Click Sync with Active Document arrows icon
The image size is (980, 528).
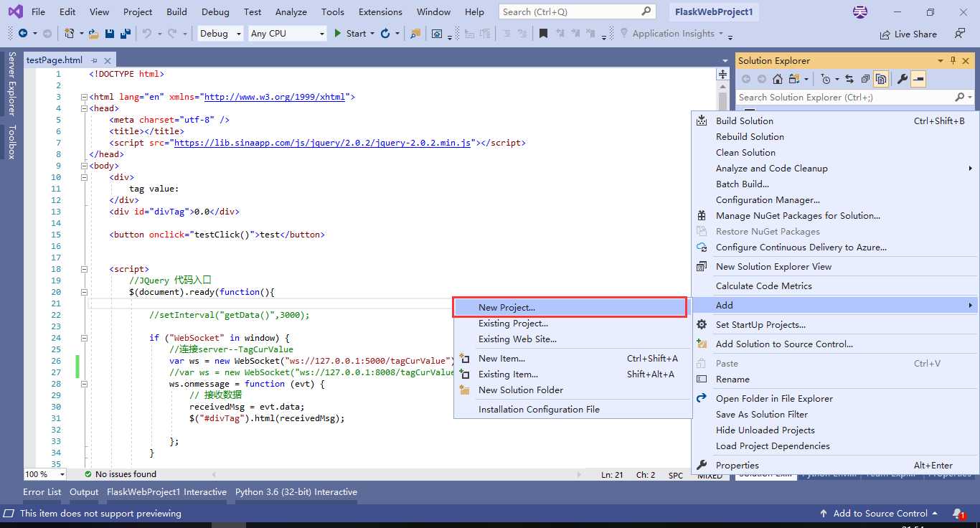(849, 79)
